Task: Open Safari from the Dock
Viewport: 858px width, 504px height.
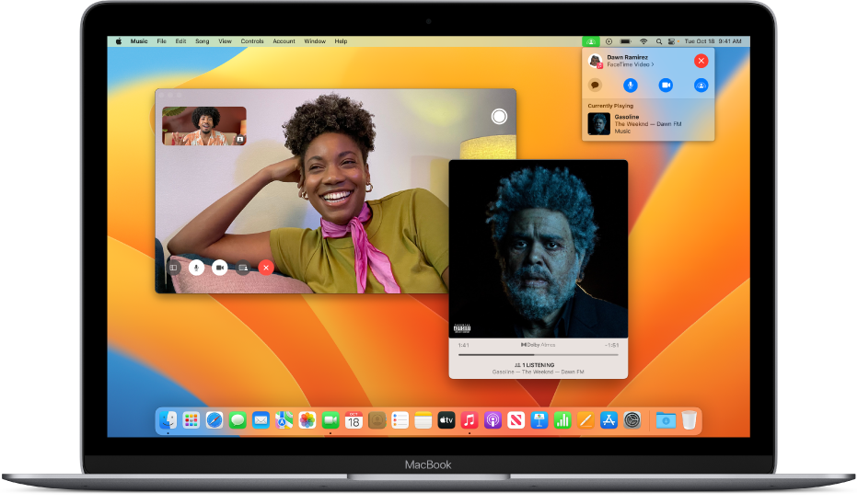Action: (x=214, y=420)
